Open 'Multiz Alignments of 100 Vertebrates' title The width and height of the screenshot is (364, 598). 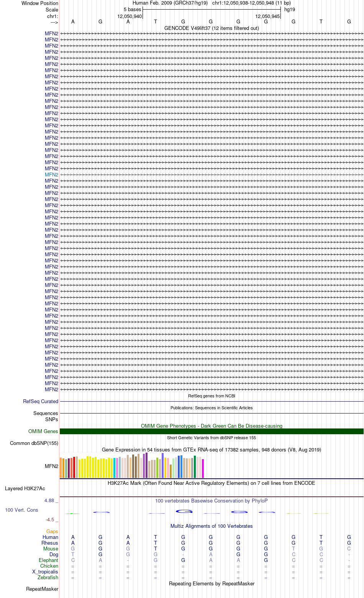[212, 526]
